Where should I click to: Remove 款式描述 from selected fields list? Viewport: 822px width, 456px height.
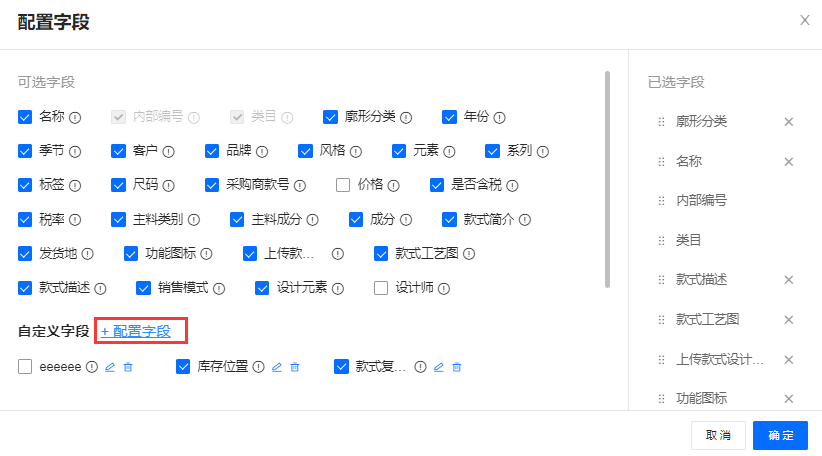pyautogui.click(x=788, y=280)
